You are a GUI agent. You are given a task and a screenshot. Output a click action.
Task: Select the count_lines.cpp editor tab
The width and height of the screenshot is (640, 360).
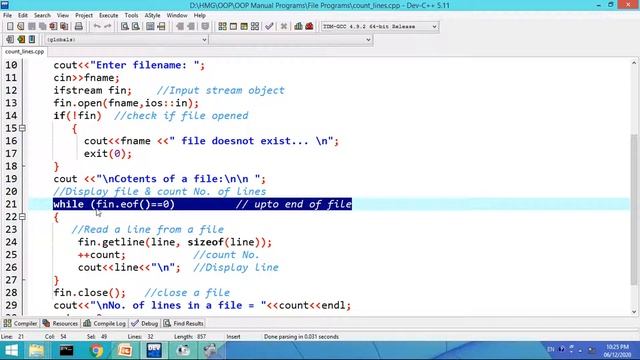tap(24, 52)
